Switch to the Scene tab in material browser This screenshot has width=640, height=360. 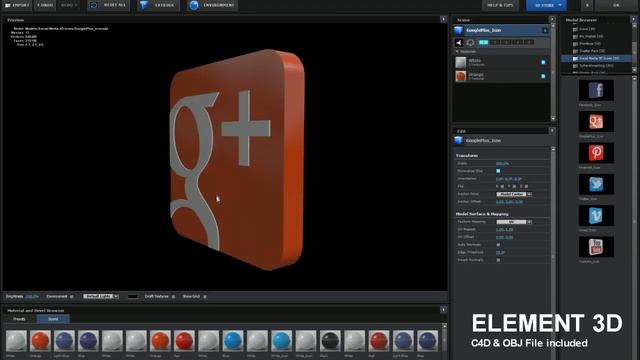point(53,319)
